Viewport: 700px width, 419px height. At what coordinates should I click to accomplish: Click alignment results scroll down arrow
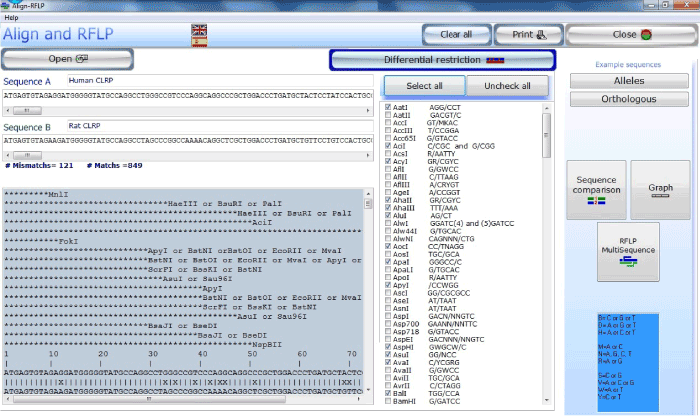click(x=368, y=390)
